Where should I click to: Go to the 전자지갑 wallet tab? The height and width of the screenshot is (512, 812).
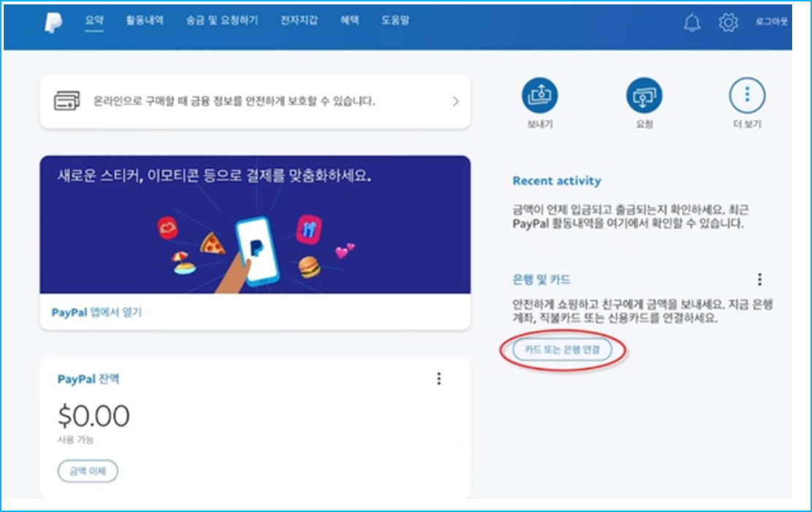[x=299, y=20]
